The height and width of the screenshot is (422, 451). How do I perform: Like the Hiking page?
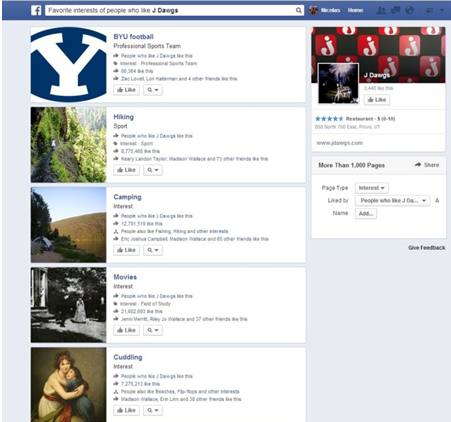pyautogui.click(x=126, y=170)
